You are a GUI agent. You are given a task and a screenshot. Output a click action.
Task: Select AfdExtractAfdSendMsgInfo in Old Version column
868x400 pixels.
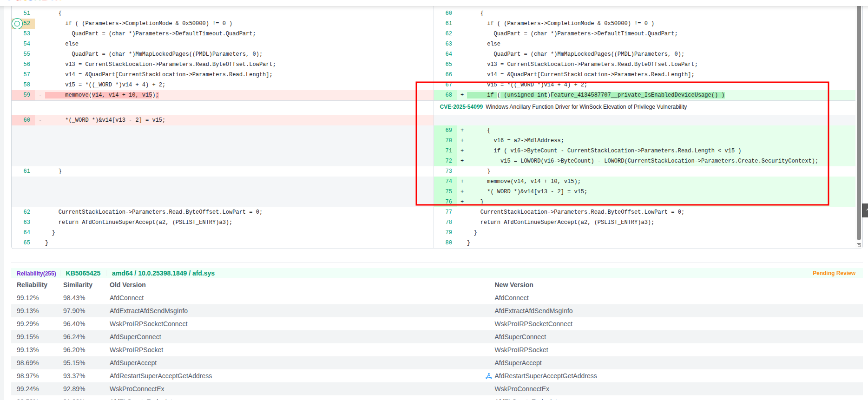pos(149,311)
